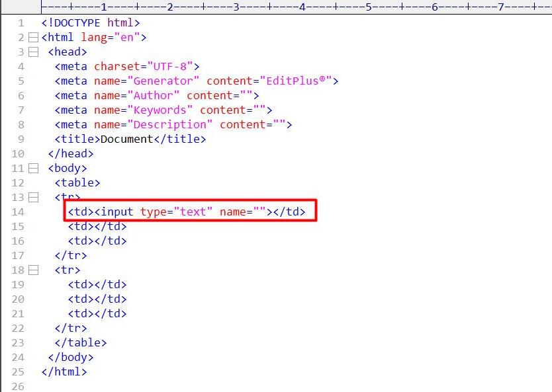Click the closing </html> tag
Image resolution: width=552 pixels, height=392 pixels.
click(64, 372)
